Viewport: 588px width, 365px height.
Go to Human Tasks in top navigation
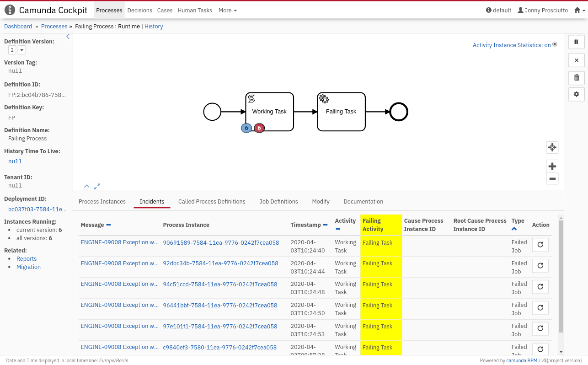195,10
